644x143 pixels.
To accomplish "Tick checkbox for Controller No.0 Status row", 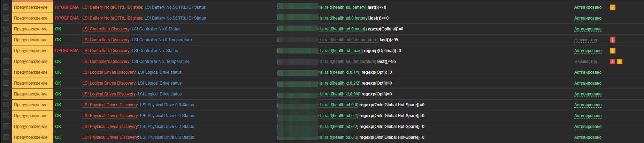I will click(x=6, y=29).
